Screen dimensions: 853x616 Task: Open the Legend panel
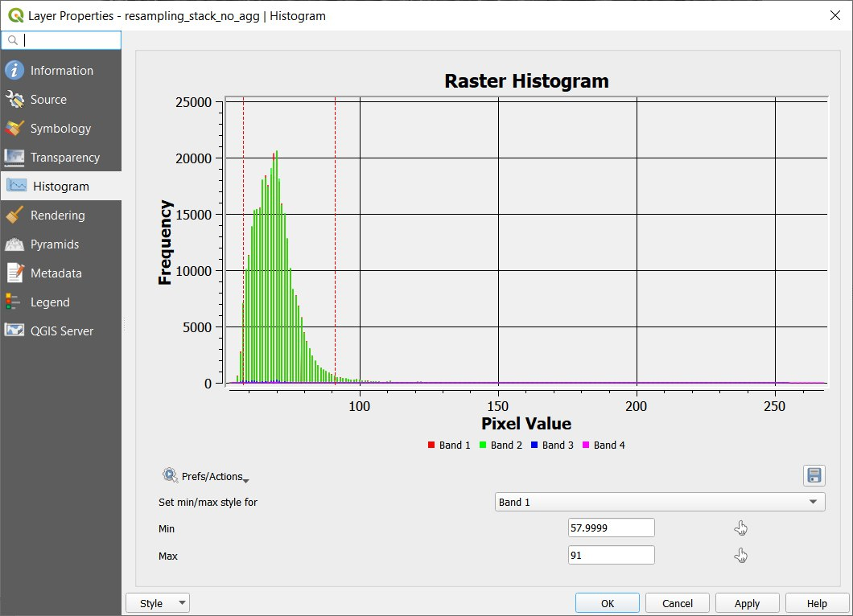tap(51, 302)
